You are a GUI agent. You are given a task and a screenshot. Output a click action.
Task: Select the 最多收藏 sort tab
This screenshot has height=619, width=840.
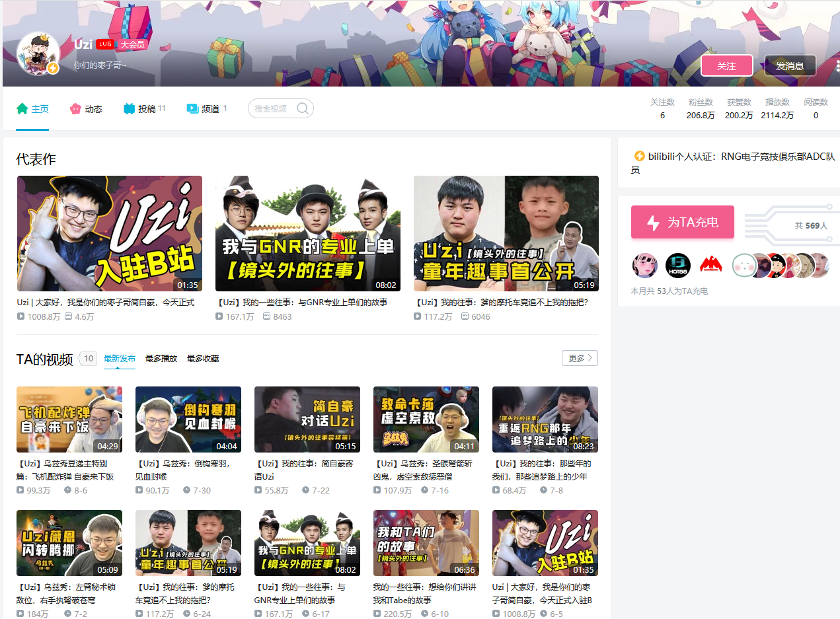tap(203, 359)
